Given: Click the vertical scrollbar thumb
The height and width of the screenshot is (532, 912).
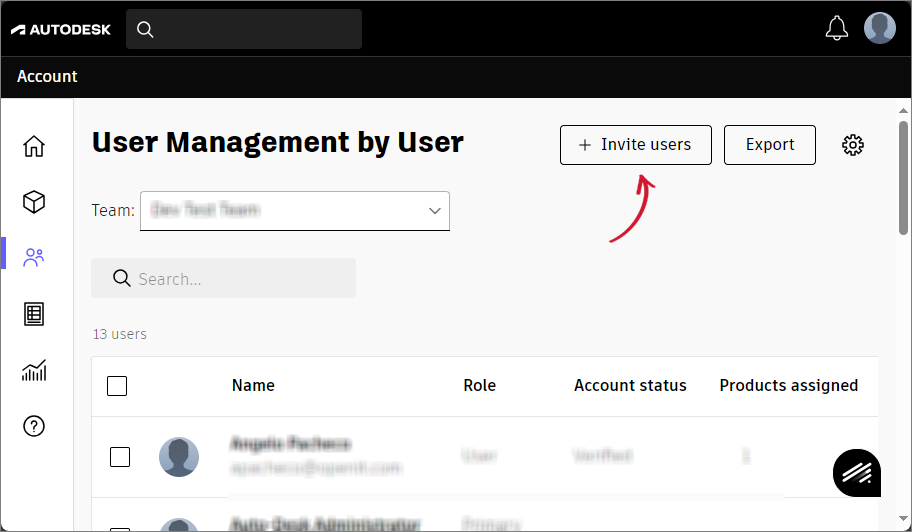Looking at the screenshot, I should tap(903, 177).
